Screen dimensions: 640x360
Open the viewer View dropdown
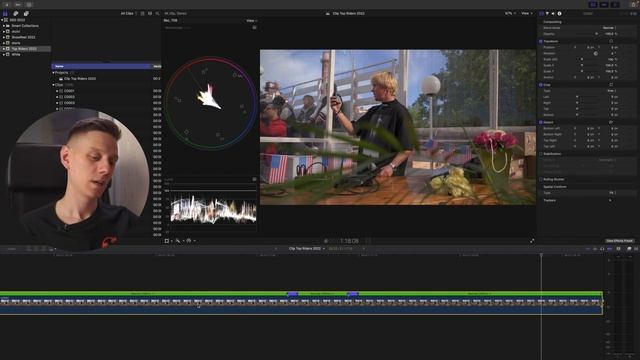527,13
